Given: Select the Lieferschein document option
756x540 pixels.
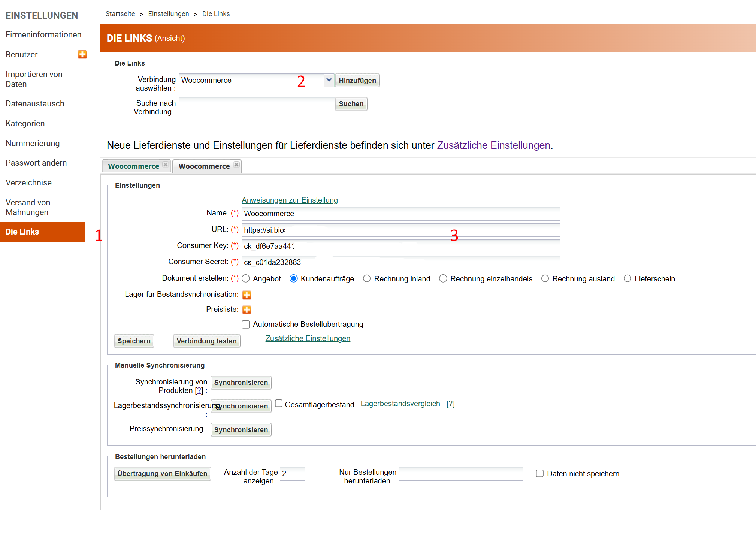Looking at the screenshot, I should coord(627,279).
